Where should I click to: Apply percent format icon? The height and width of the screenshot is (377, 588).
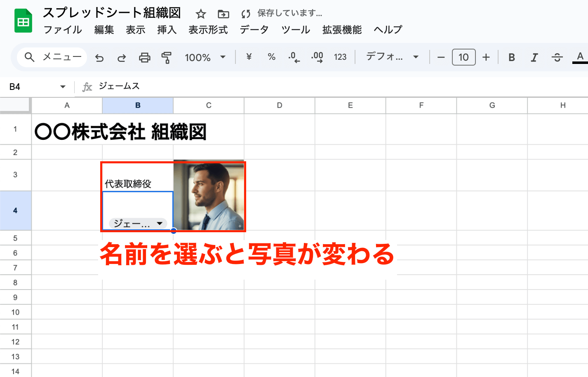tap(271, 57)
